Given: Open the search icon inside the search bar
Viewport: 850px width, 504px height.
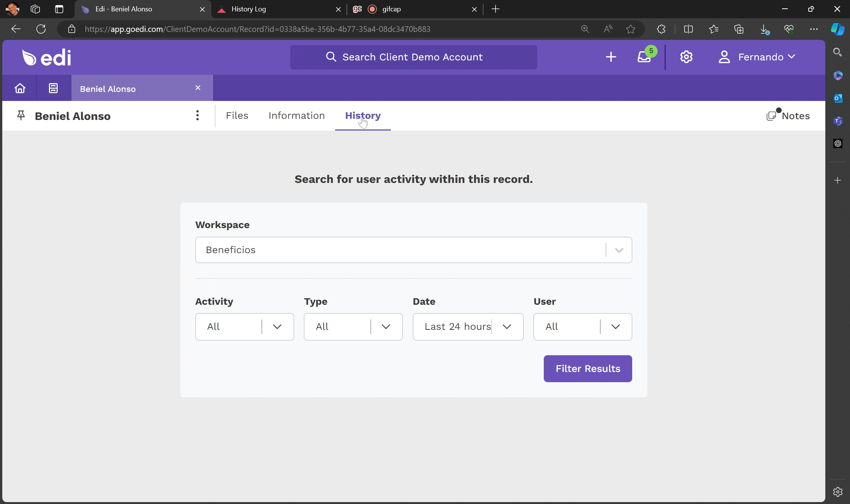Looking at the screenshot, I should 331,57.
